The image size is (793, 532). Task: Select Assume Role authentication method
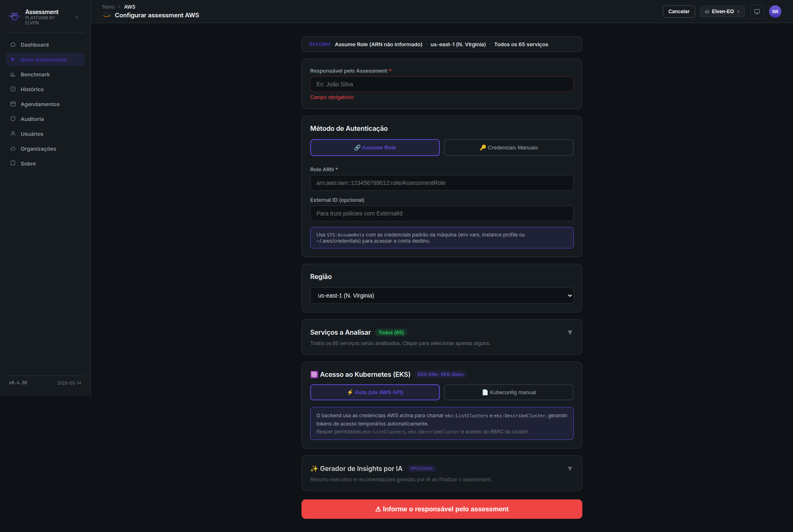375,148
